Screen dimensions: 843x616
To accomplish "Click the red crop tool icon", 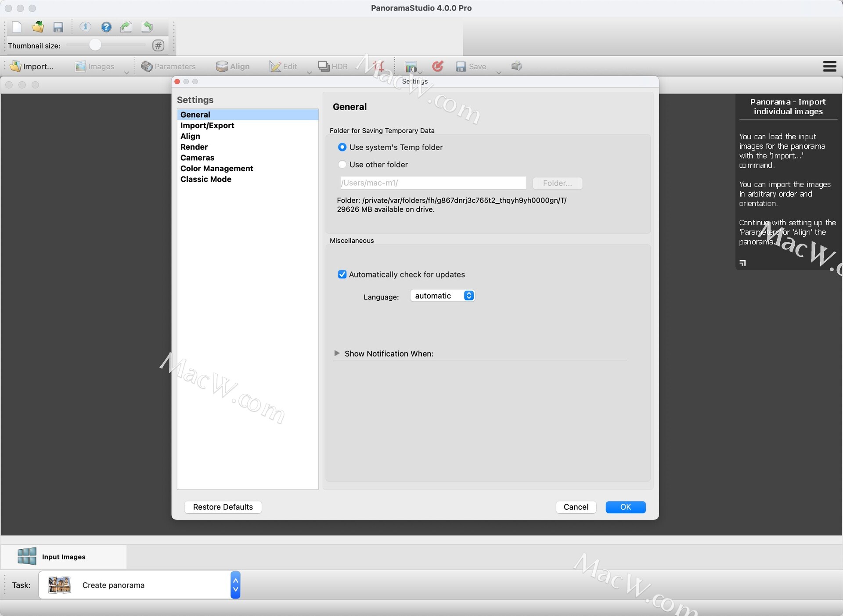I will [x=379, y=66].
